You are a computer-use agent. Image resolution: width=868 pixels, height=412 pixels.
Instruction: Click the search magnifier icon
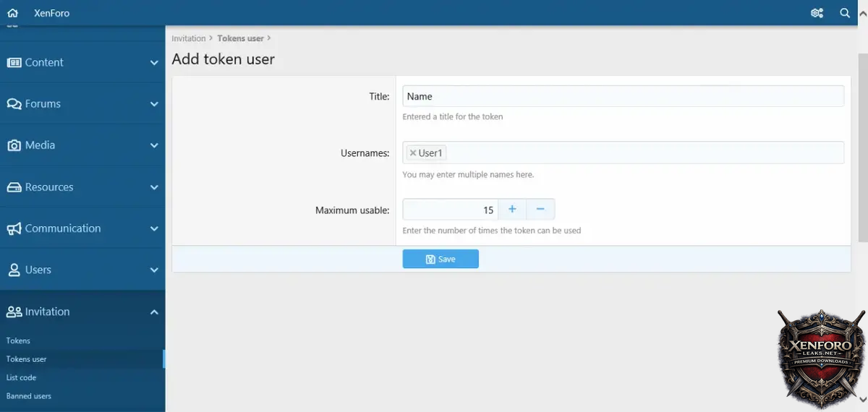[x=845, y=13]
